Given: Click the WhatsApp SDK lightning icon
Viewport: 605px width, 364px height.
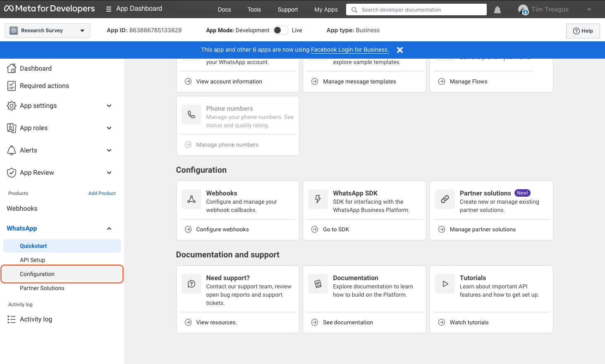Looking at the screenshot, I should coord(318,200).
